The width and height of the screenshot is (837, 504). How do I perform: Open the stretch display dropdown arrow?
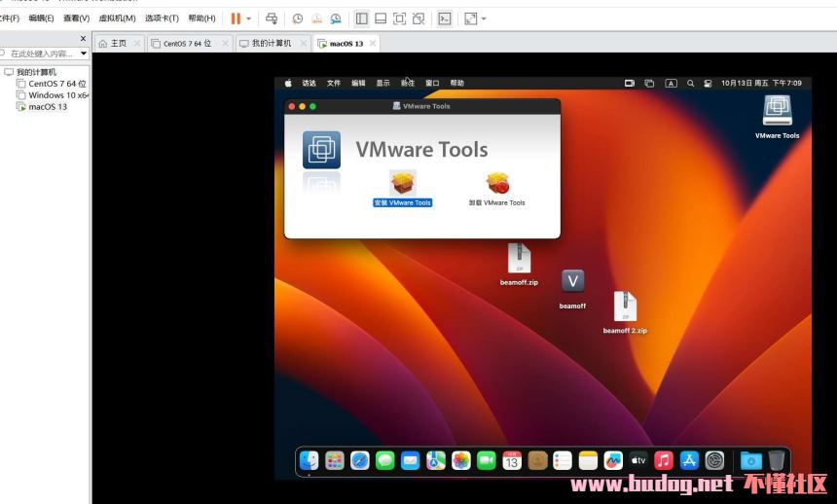click(x=484, y=18)
